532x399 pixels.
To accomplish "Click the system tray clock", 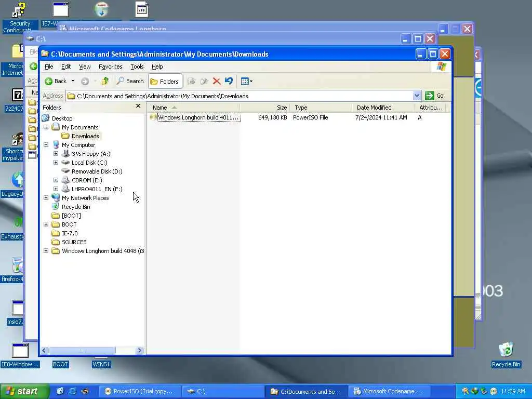I will tap(513, 391).
